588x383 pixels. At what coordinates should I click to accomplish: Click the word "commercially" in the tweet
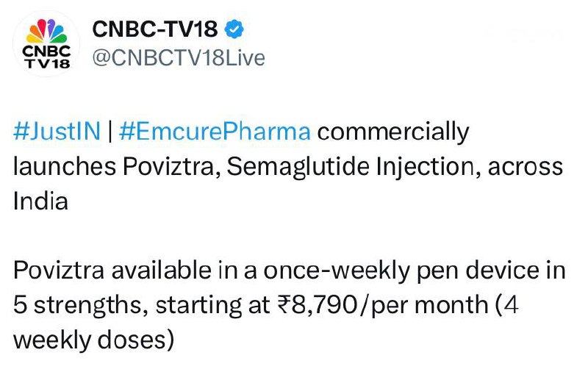[393, 132]
